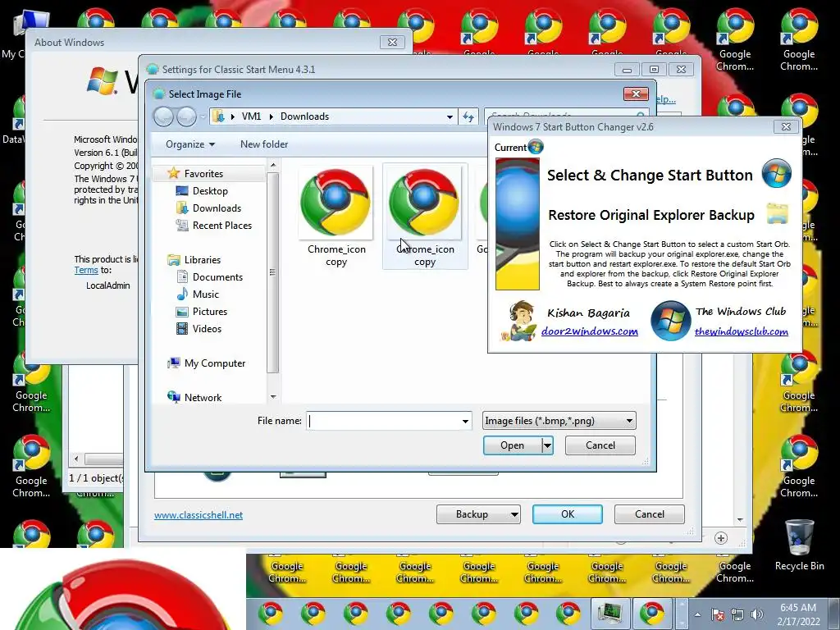Click the volume speaker tray icon

coord(757,614)
